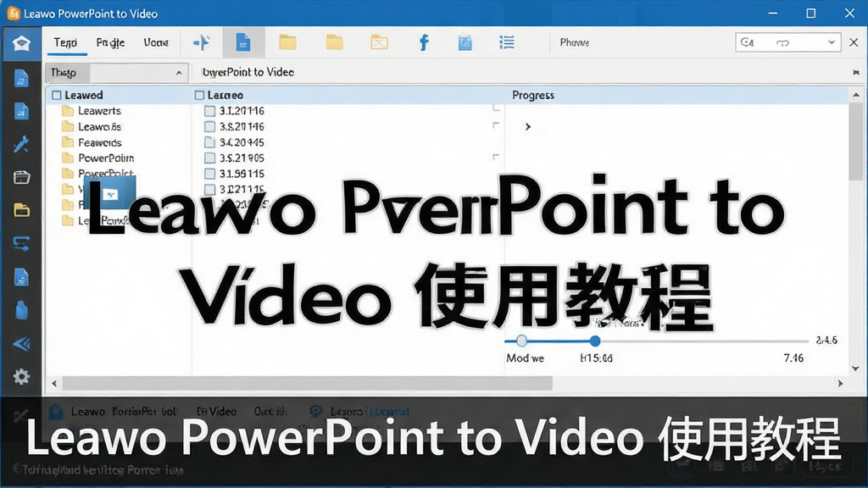This screenshot has height=488, width=868.
Task: Select the document icon below the conversion arrows
Action: (x=21, y=277)
